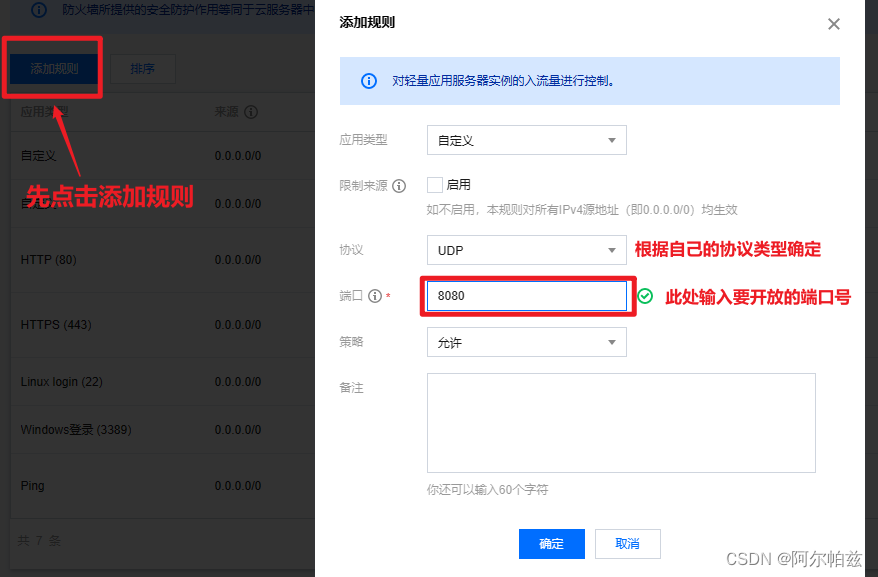Open the 应用类型 dropdown showing 自定义
The height and width of the screenshot is (577, 878).
526,140
